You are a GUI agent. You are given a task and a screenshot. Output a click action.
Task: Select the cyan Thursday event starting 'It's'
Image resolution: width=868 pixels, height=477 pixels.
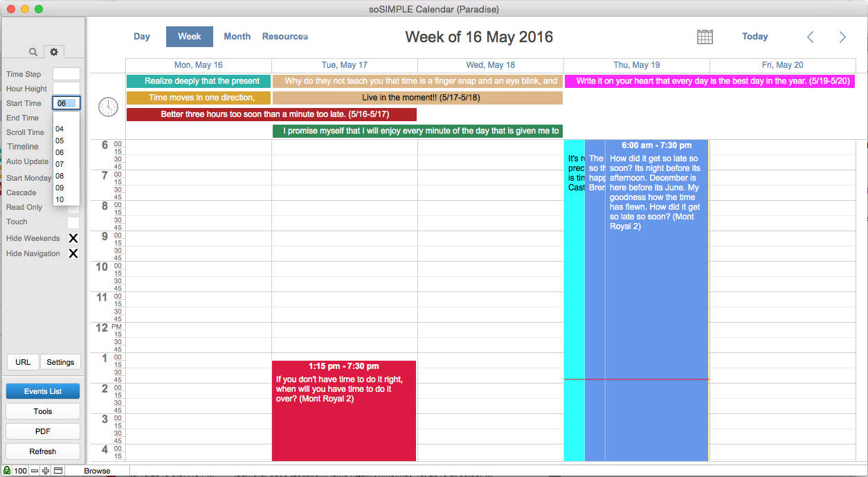pos(575,300)
